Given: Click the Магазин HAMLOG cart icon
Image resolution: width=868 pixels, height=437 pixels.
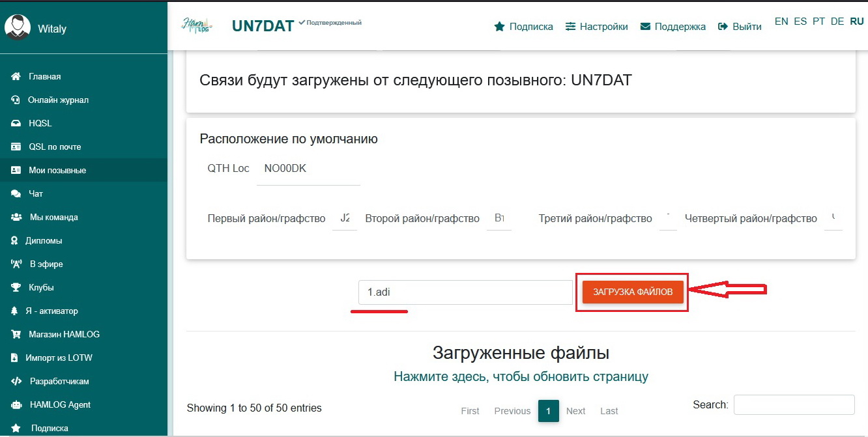Looking at the screenshot, I should (16, 335).
